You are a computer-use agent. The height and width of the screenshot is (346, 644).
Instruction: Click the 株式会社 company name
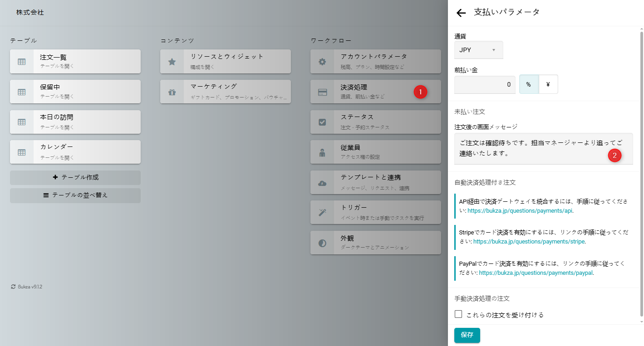(x=30, y=13)
